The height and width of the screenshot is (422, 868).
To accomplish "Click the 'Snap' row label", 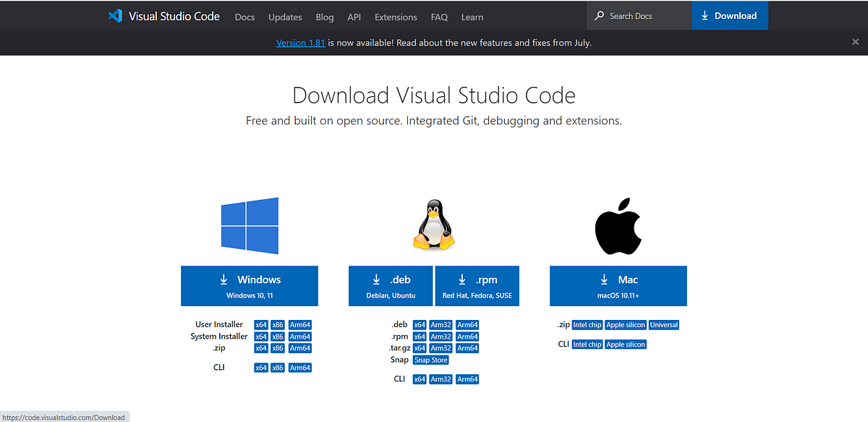I will [x=400, y=360].
